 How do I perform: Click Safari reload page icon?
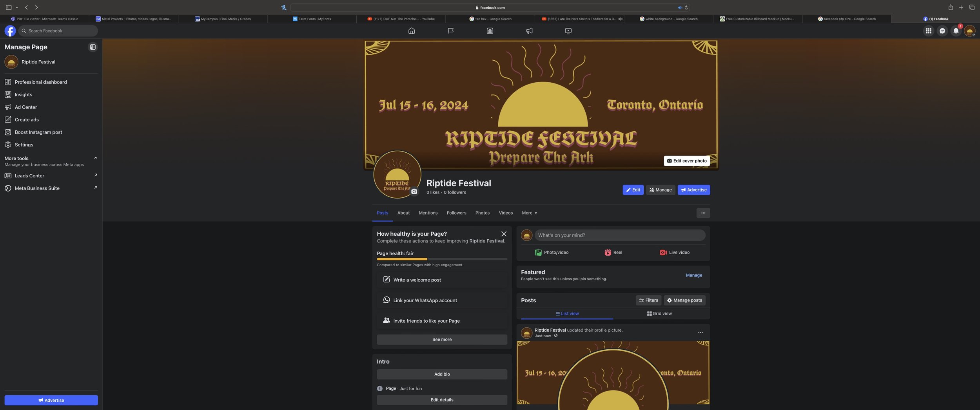686,7
